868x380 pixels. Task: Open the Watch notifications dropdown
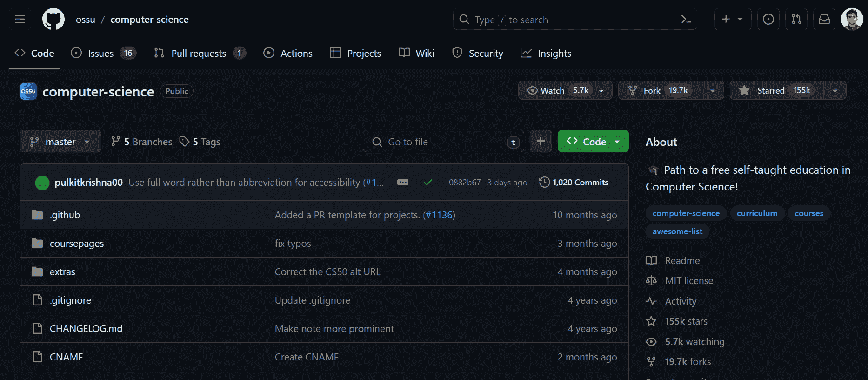[x=565, y=90]
